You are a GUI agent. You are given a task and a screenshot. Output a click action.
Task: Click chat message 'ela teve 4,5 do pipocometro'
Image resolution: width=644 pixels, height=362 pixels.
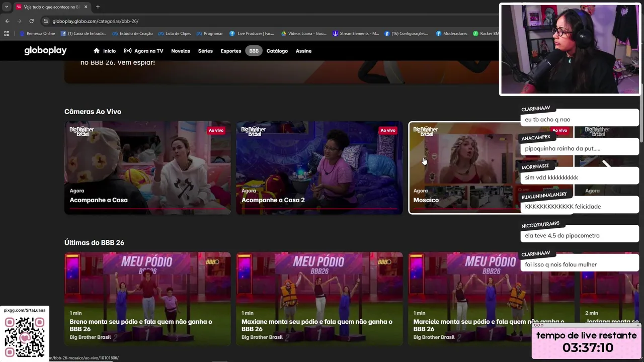tap(580, 235)
